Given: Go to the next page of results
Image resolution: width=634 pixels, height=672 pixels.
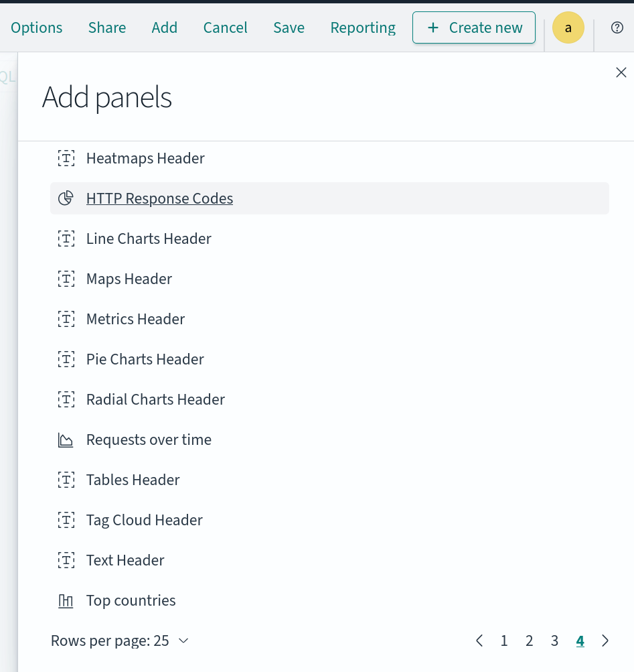Looking at the screenshot, I should 605,641.
